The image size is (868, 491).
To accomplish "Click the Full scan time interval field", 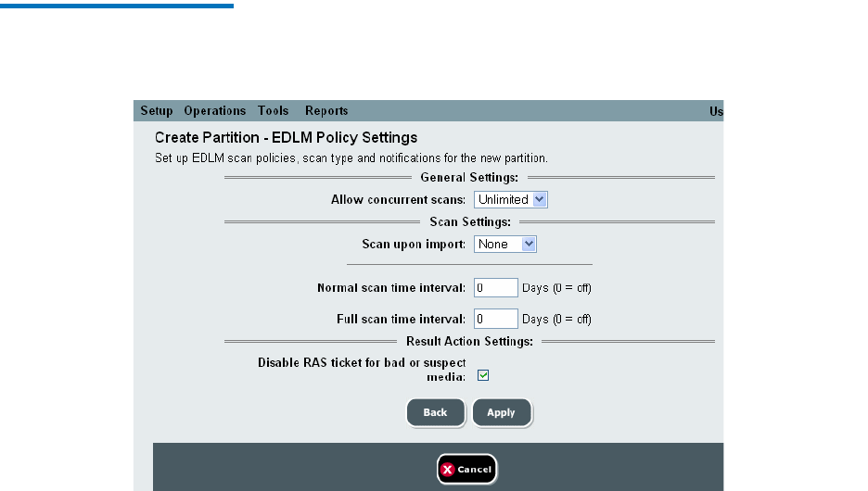I will coord(495,319).
